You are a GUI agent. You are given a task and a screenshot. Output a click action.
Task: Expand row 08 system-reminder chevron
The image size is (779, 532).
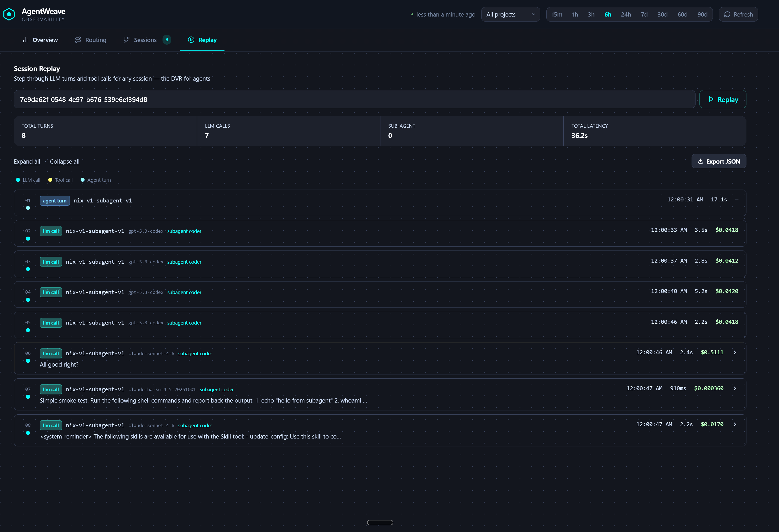pyautogui.click(x=735, y=424)
